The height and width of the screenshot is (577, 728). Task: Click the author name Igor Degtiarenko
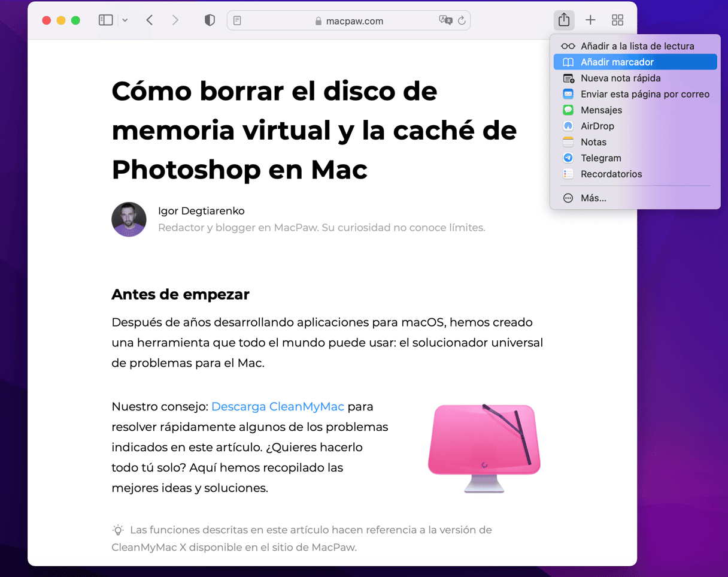(201, 211)
